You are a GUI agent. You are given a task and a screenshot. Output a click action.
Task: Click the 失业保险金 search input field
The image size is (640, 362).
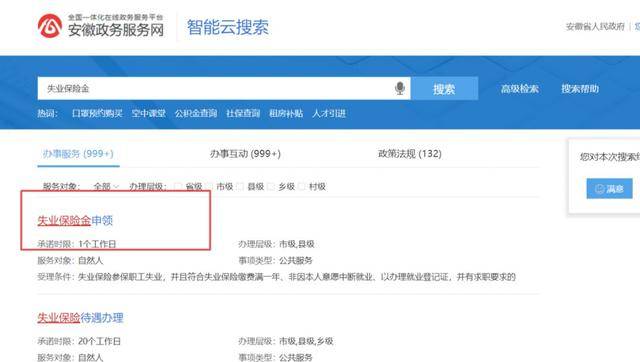coord(214,89)
